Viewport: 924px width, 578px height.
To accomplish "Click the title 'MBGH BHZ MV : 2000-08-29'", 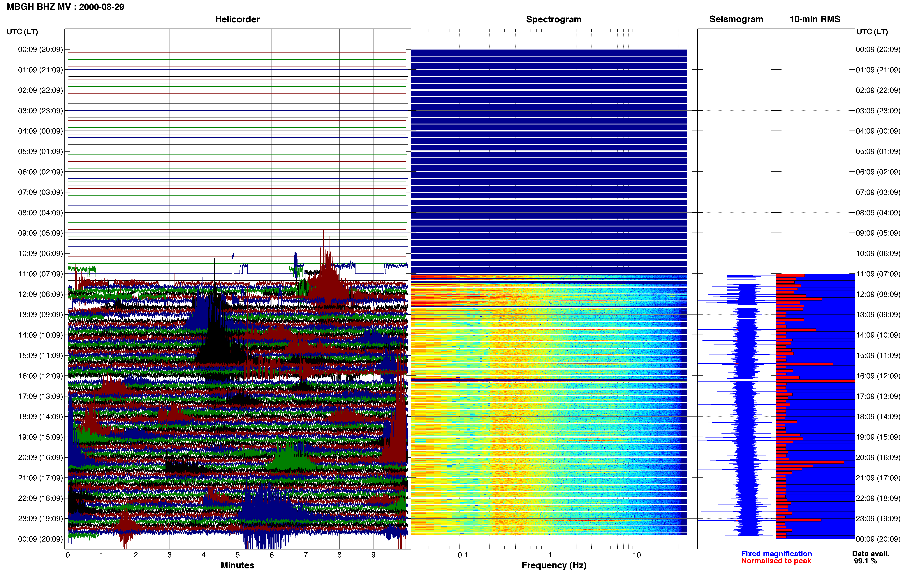I will click(65, 7).
